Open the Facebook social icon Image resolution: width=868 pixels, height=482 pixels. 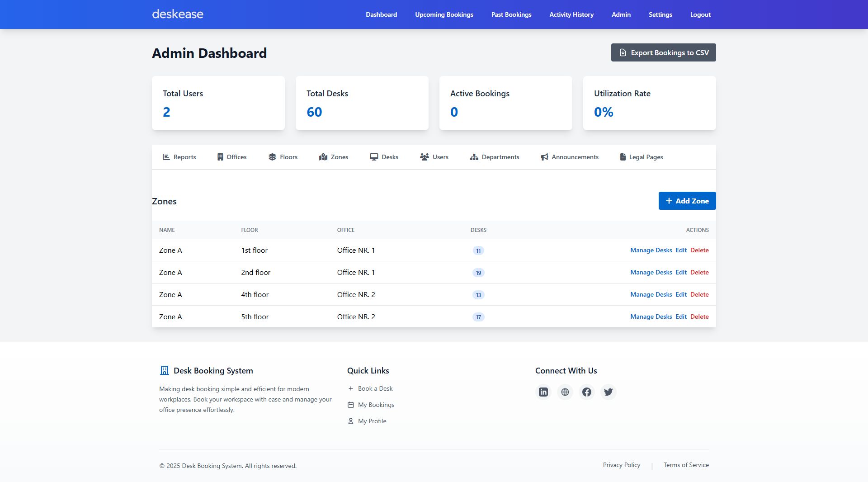[x=586, y=392]
